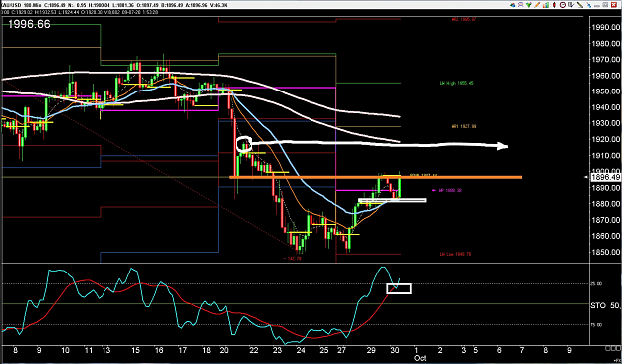Viewport: 622px width, 364px height.
Task: Click the orange horizontal resistance line
Action: click(375, 177)
